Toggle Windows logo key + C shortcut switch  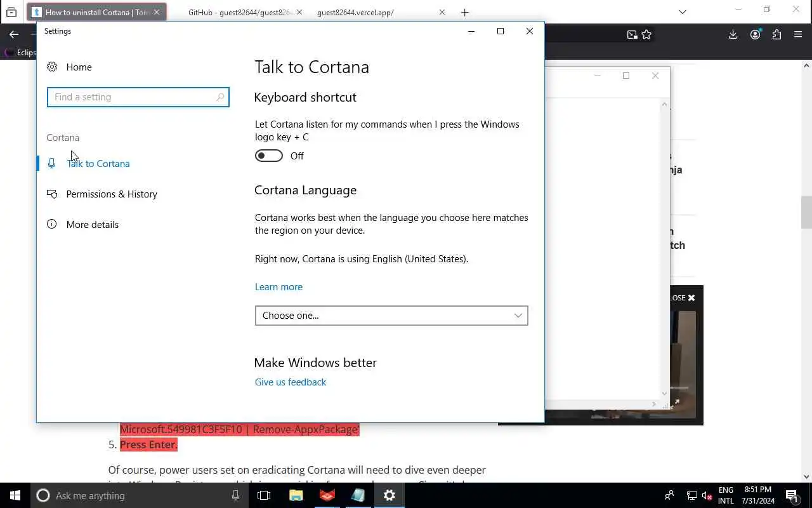click(x=269, y=156)
